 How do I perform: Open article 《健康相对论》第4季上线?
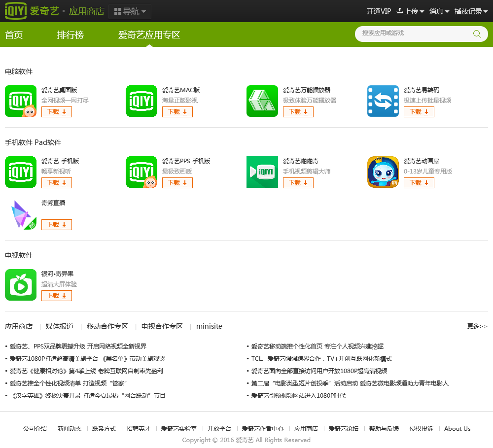point(86,371)
